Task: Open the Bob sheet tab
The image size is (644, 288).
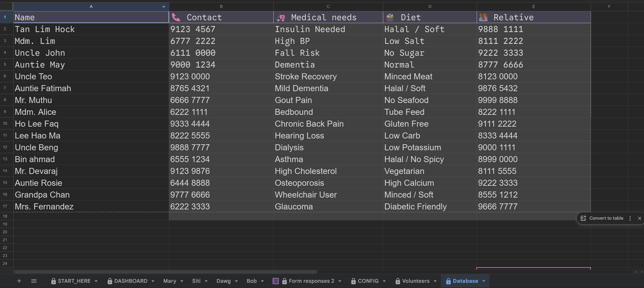Action: 251,281
